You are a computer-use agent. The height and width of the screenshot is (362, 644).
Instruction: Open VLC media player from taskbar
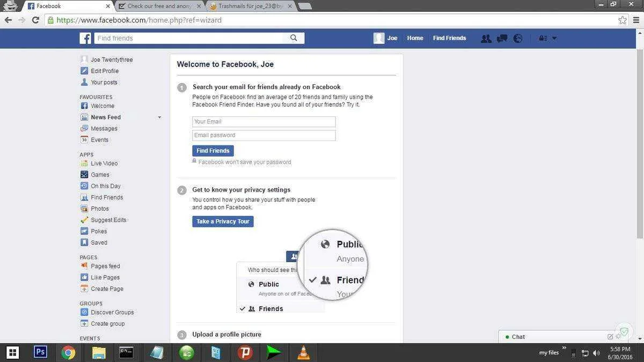(303, 352)
